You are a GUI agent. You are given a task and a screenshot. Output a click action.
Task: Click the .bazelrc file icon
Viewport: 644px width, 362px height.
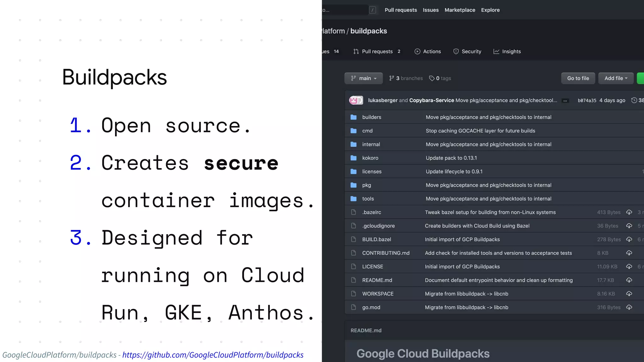tap(353, 212)
